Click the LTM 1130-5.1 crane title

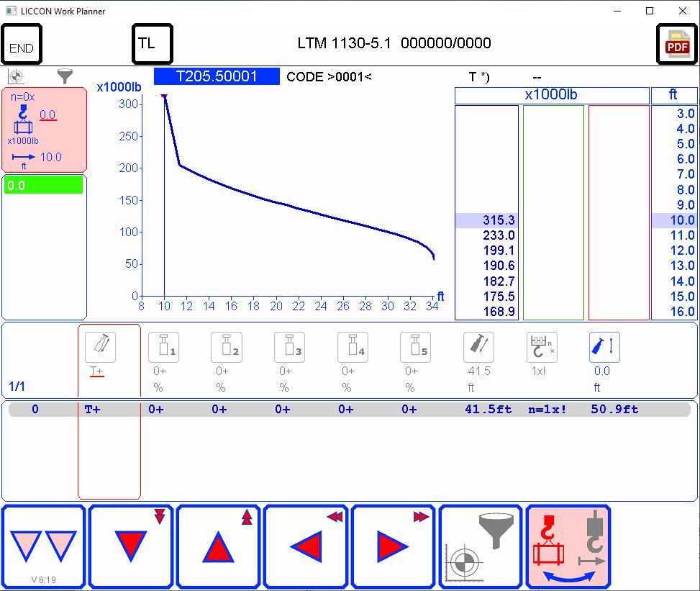[344, 43]
